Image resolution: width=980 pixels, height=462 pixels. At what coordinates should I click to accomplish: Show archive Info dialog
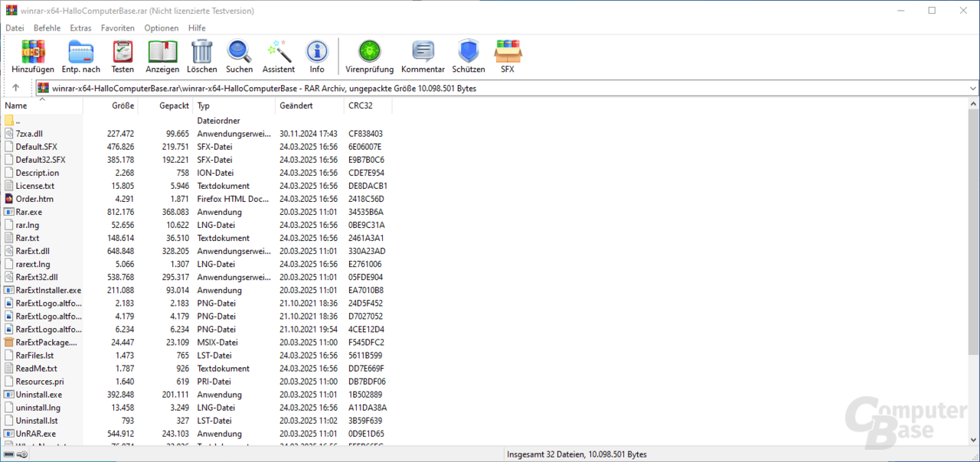coord(317,55)
